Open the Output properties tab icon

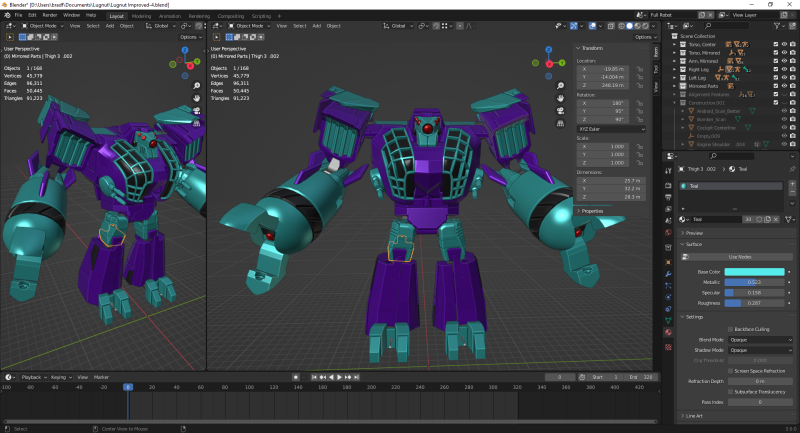pyautogui.click(x=668, y=197)
